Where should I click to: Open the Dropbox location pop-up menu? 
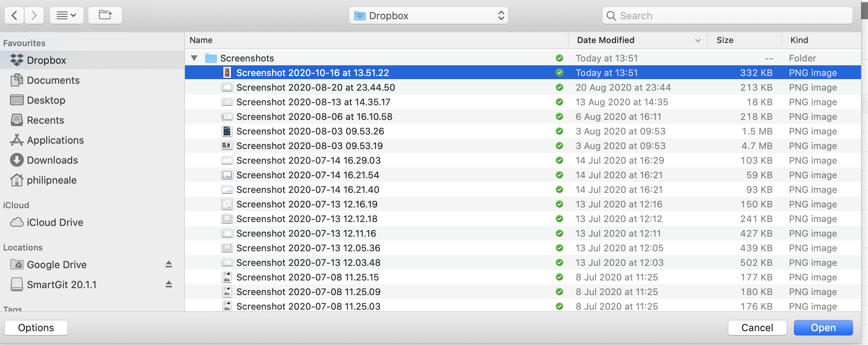(x=428, y=15)
